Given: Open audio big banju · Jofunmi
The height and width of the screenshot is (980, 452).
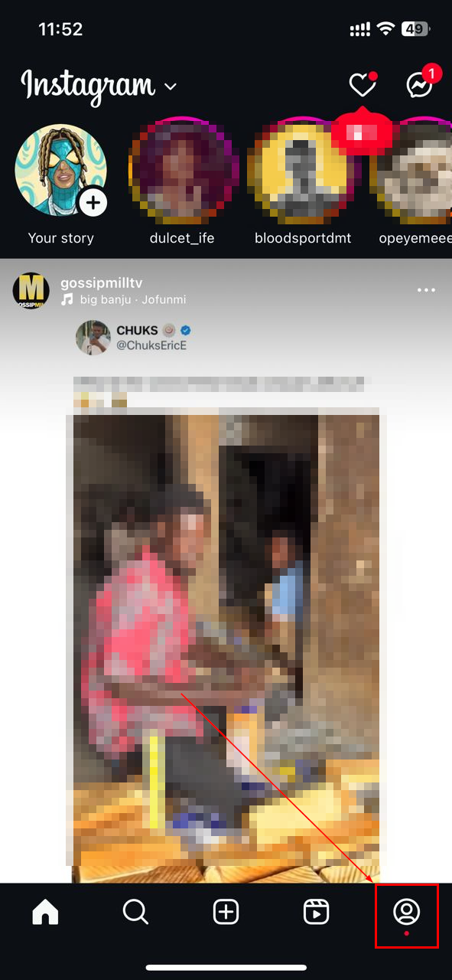Looking at the screenshot, I should [x=133, y=299].
